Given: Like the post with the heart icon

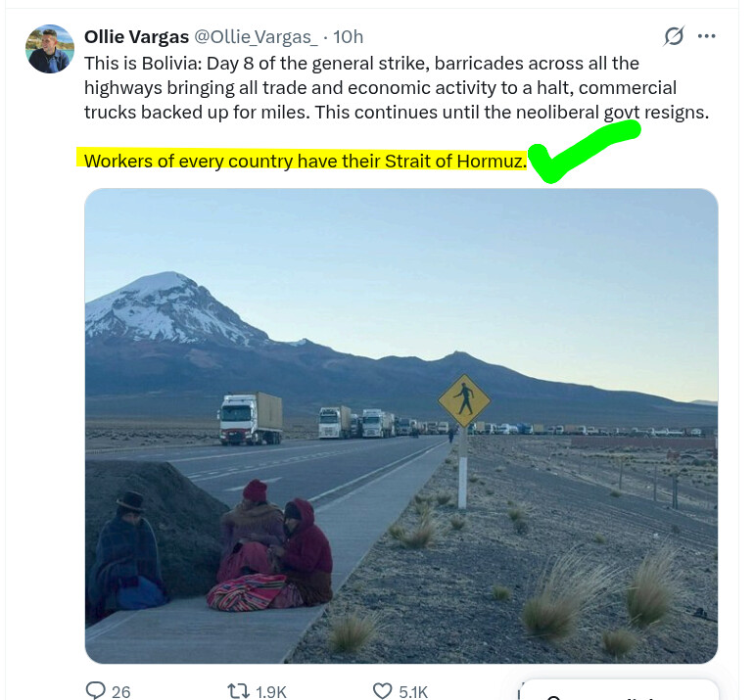Looking at the screenshot, I should (383, 691).
